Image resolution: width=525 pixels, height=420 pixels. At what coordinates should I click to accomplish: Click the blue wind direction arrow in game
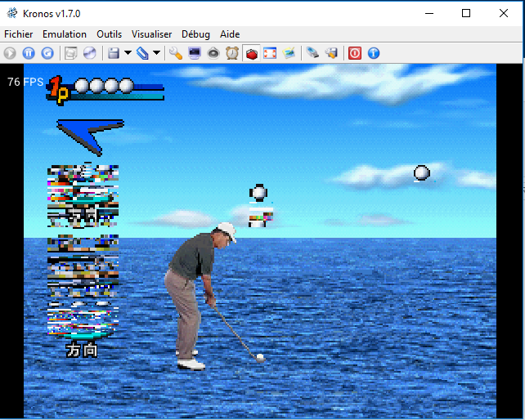pyautogui.click(x=91, y=137)
